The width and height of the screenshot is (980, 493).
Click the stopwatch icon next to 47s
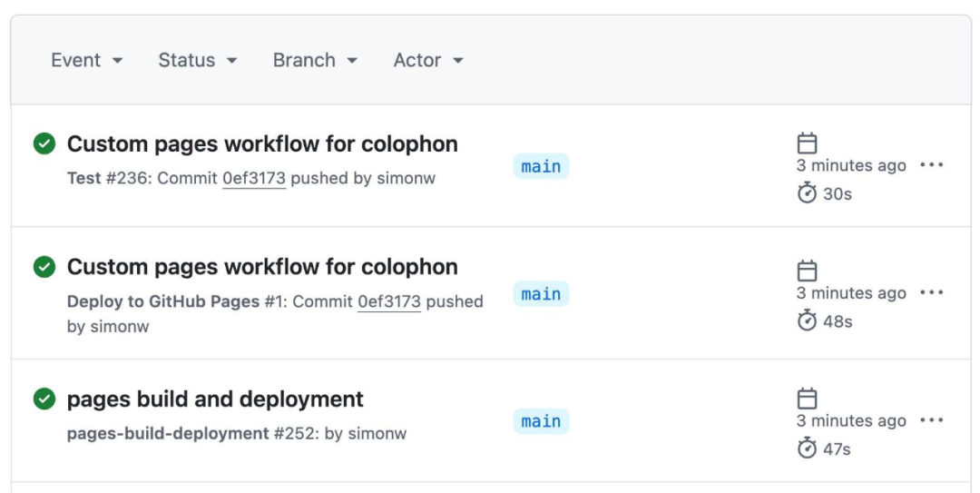(x=807, y=448)
